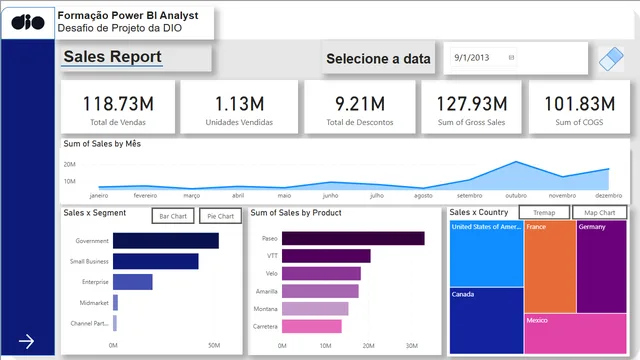Click the Midmarket segment bar
The image size is (640, 360).
[116, 302]
